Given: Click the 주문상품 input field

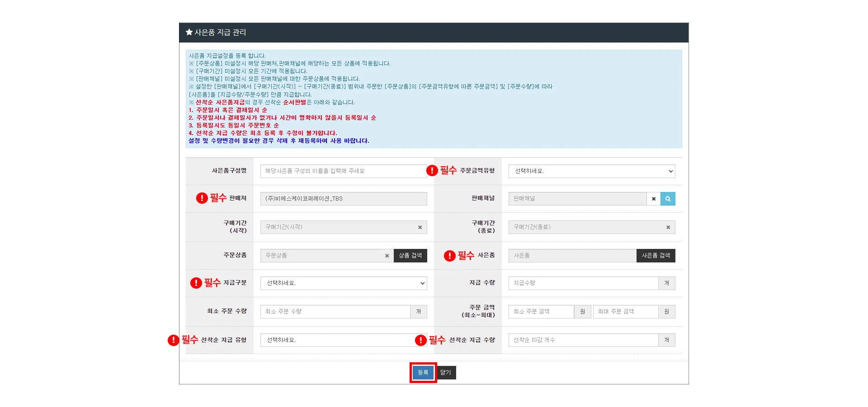Looking at the screenshot, I should point(327,256).
